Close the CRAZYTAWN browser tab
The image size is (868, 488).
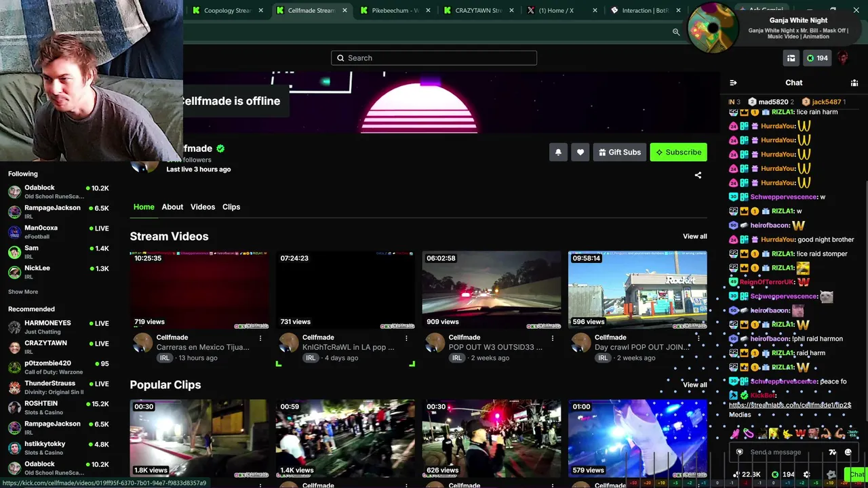(x=512, y=11)
